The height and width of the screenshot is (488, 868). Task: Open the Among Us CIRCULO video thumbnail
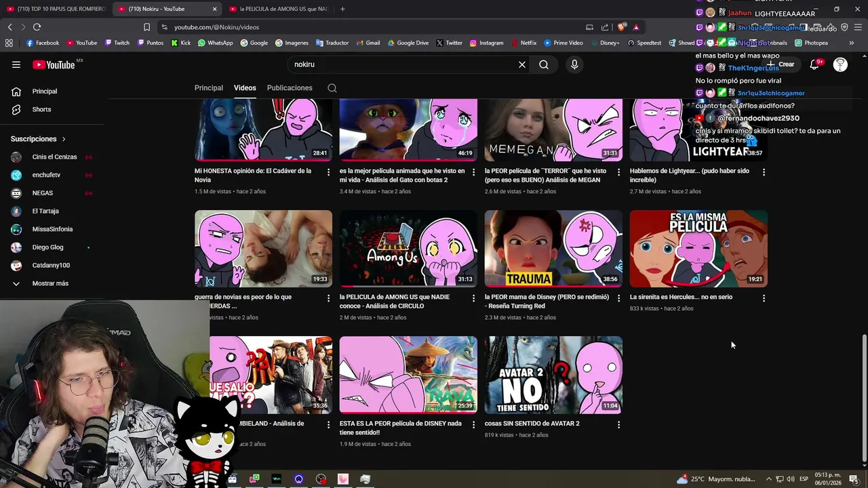pyautogui.click(x=408, y=249)
